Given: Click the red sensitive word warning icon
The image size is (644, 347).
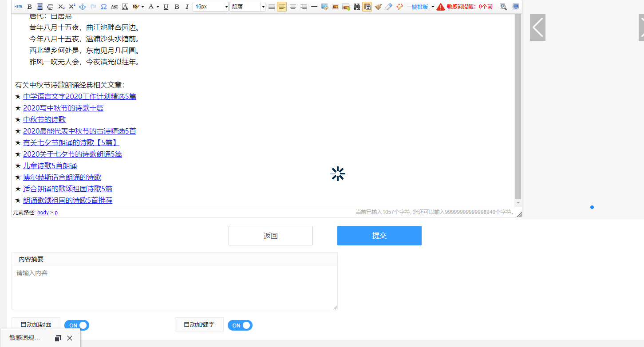Looking at the screenshot, I should [x=441, y=7].
